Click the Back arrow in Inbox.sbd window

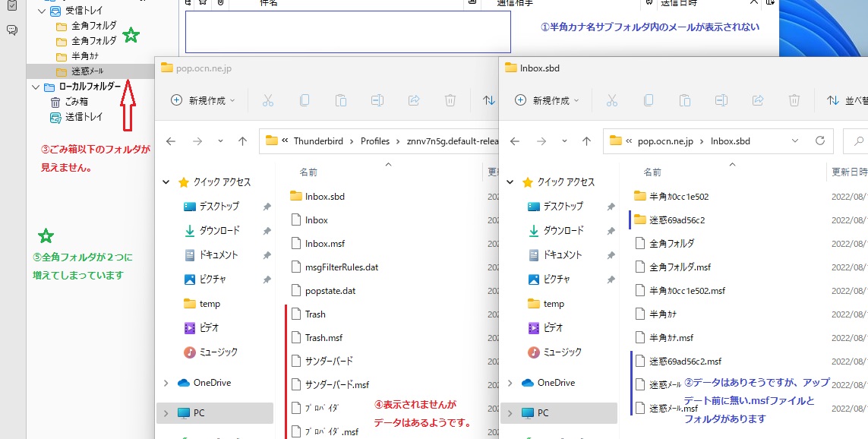[x=515, y=141]
